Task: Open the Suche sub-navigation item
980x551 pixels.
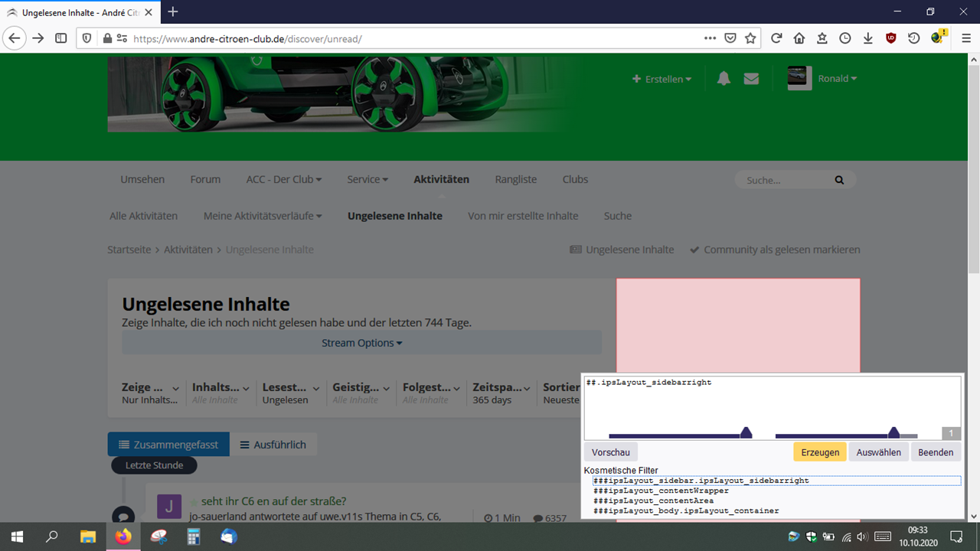Action: pyautogui.click(x=618, y=216)
